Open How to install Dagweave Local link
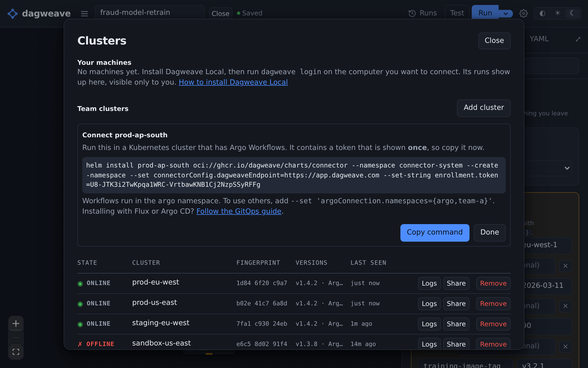 click(233, 82)
